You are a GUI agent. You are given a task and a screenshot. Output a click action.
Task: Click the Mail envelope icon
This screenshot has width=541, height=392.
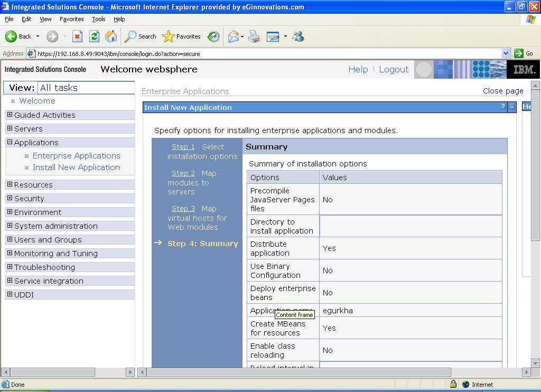pyautogui.click(x=234, y=36)
